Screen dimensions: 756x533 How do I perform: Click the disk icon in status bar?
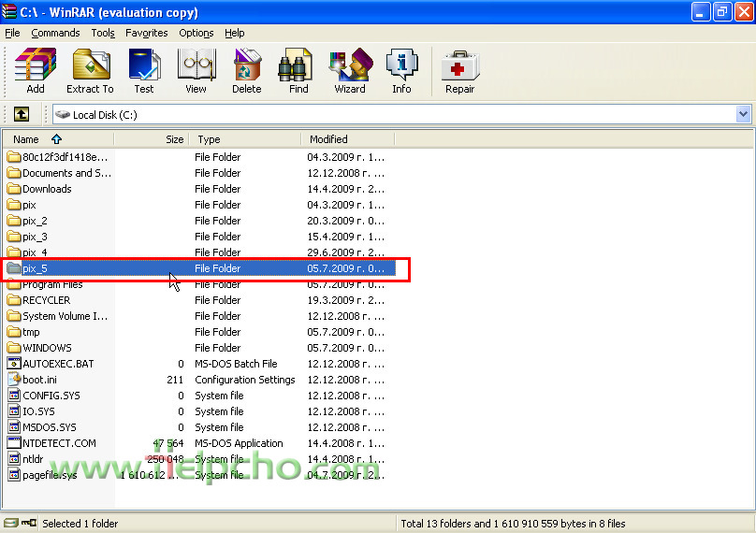point(10,523)
